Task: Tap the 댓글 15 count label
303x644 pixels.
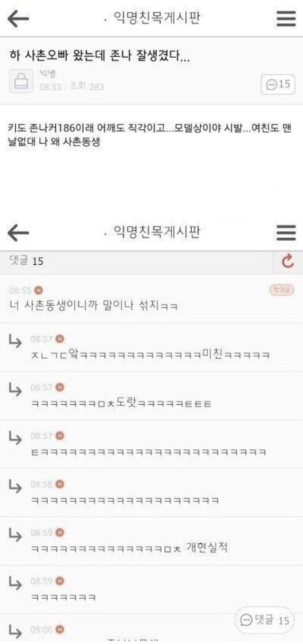Action: 27,261
